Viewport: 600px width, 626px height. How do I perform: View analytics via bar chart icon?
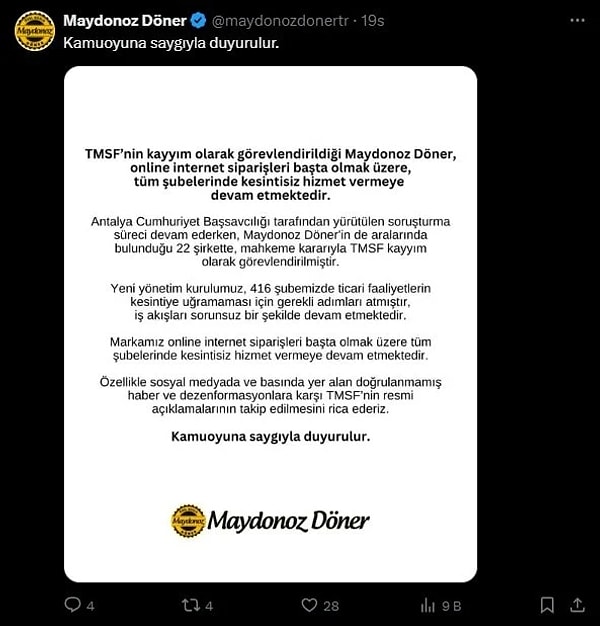click(x=428, y=606)
